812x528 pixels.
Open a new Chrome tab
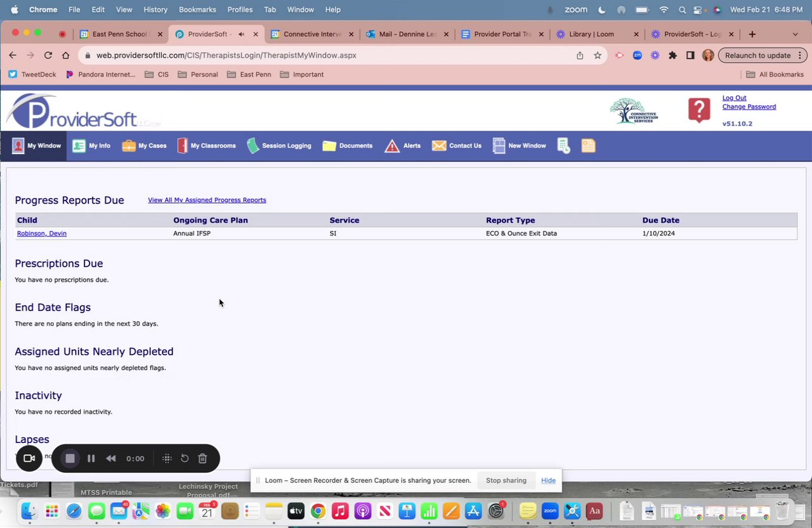(752, 34)
